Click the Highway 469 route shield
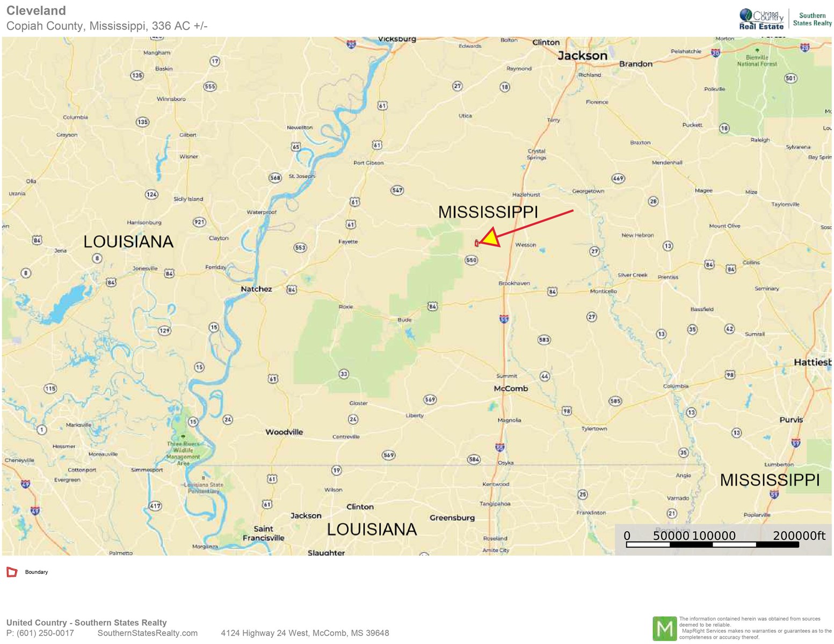The width and height of the screenshot is (834, 644). click(618, 179)
